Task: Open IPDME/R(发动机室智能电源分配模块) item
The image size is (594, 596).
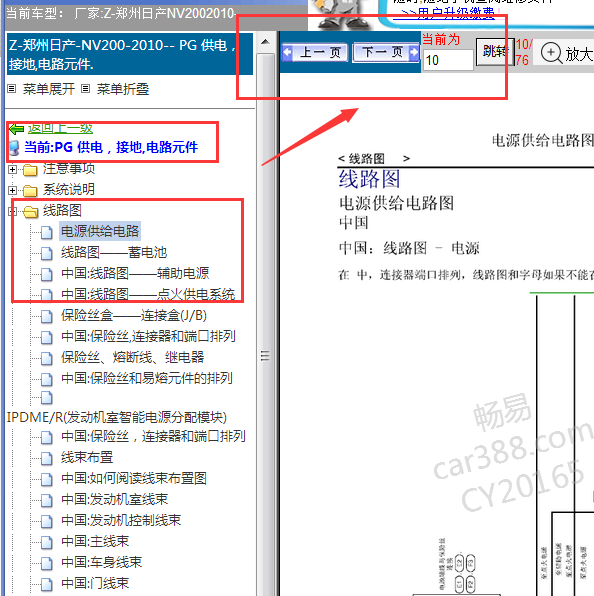Action: 117,417
